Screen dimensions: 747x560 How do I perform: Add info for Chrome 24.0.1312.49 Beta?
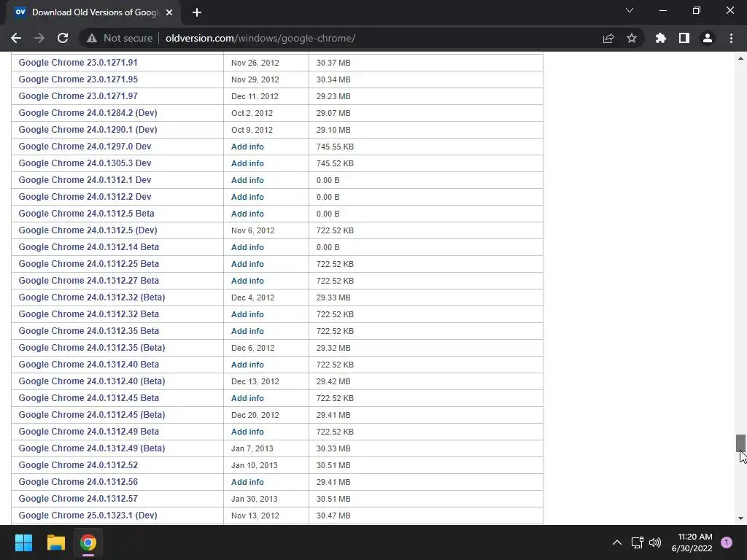247,432
